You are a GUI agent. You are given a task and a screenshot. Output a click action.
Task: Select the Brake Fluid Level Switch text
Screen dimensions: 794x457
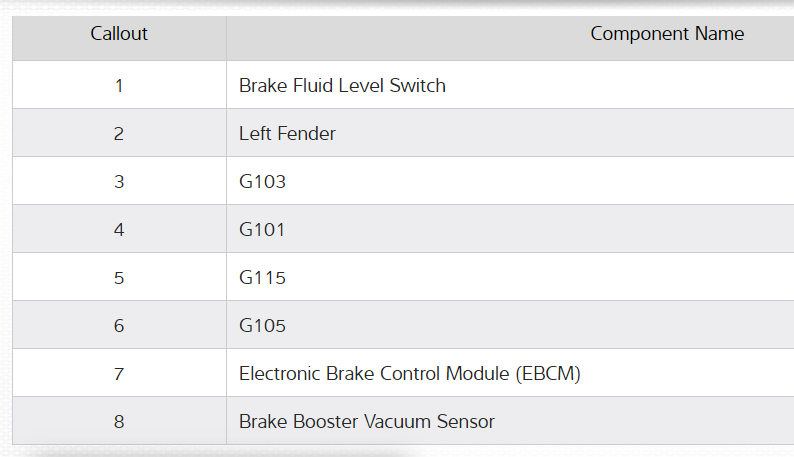coord(342,86)
